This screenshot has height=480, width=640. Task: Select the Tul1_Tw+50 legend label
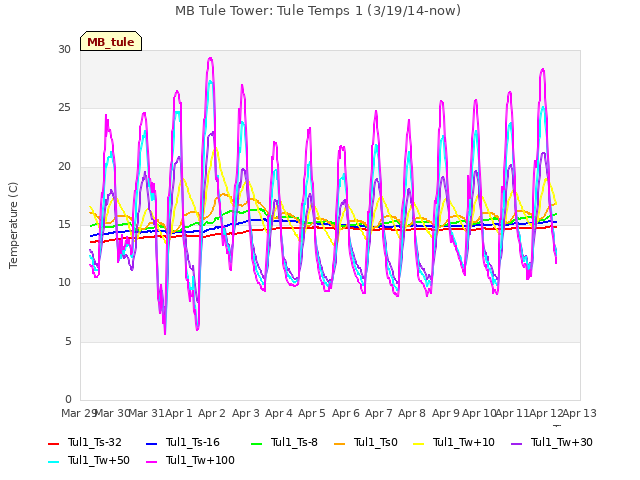click(99, 460)
